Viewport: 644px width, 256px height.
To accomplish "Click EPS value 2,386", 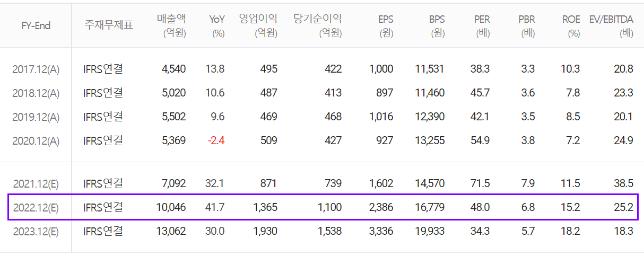I will tap(381, 208).
